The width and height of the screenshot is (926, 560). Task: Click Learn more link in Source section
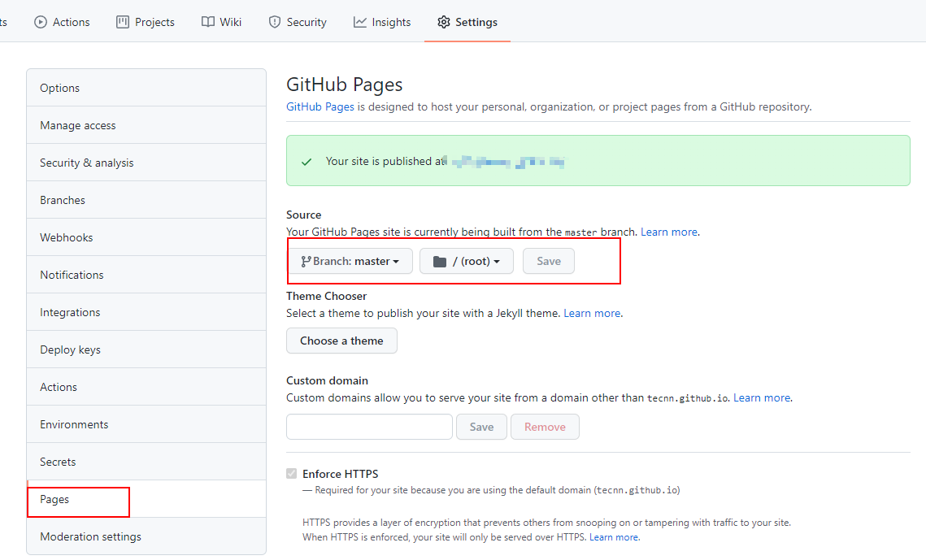click(668, 232)
